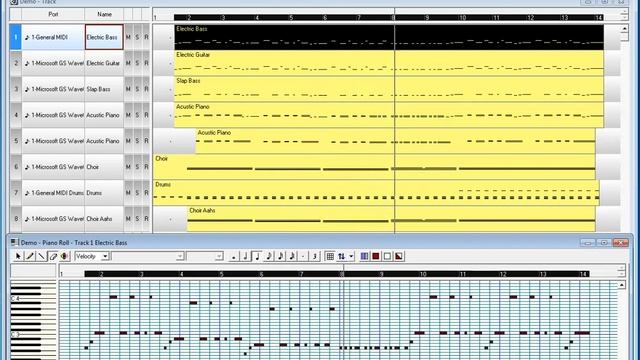Choose the whole note duration
Screen dimensions: 640x360
click(x=234, y=256)
